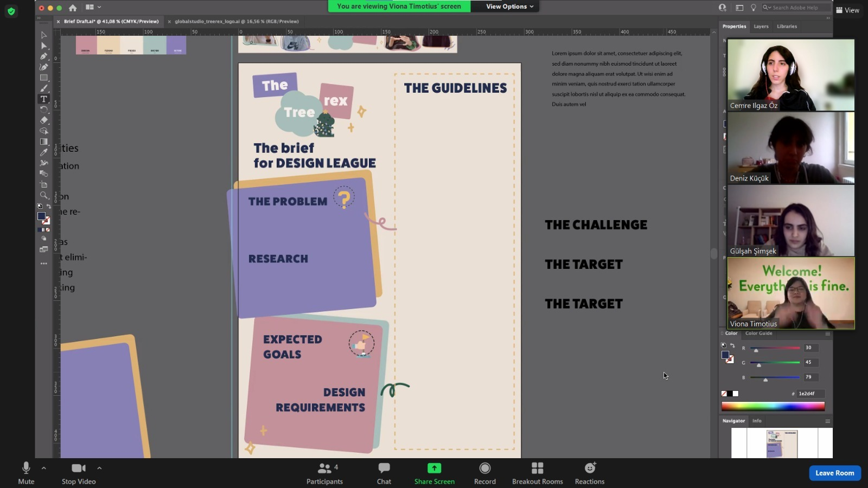Click the Illustrator Home icon
This screenshot has width=868, height=488.
coord(73,8)
